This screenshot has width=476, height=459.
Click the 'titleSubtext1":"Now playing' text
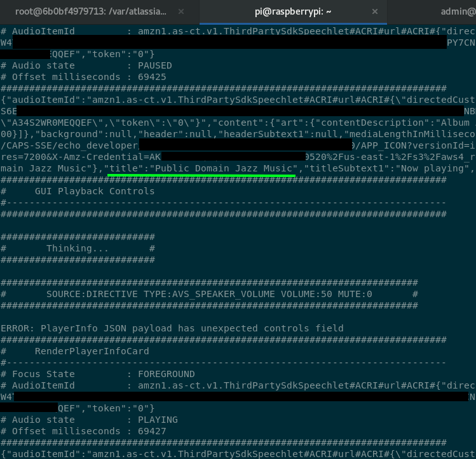(x=387, y=169)
